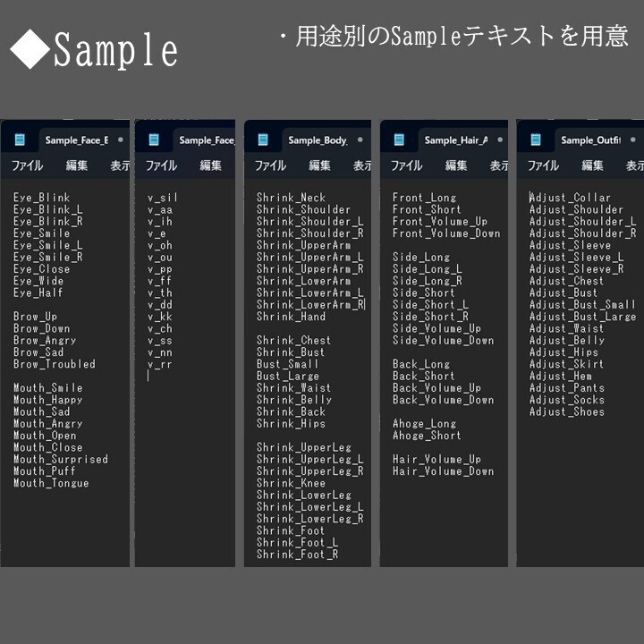Click the line v_oh
The image size is (644, 644).
pos(160,245)
